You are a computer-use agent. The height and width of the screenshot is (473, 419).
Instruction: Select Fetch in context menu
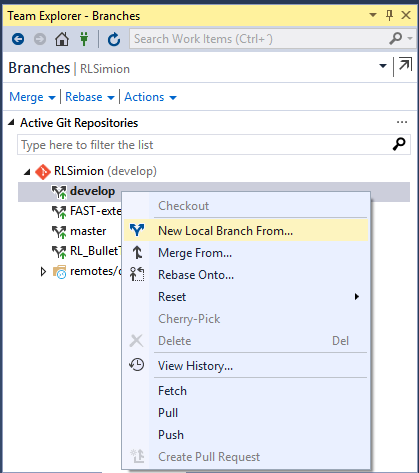coord(246,391)
